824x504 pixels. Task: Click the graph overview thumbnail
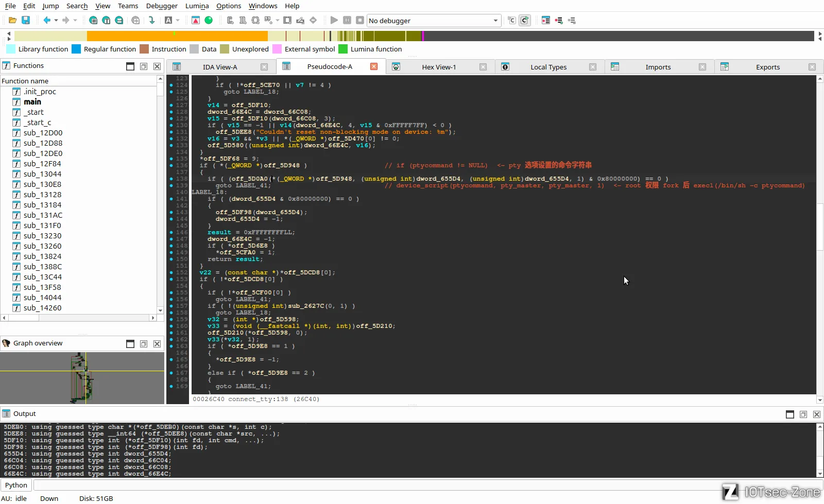[x=82, y=378]
